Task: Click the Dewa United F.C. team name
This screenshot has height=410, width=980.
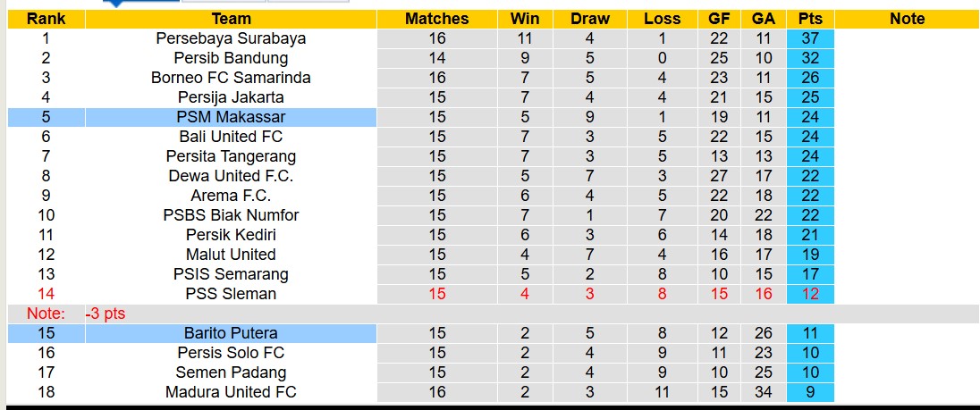Action: (231, 176)
